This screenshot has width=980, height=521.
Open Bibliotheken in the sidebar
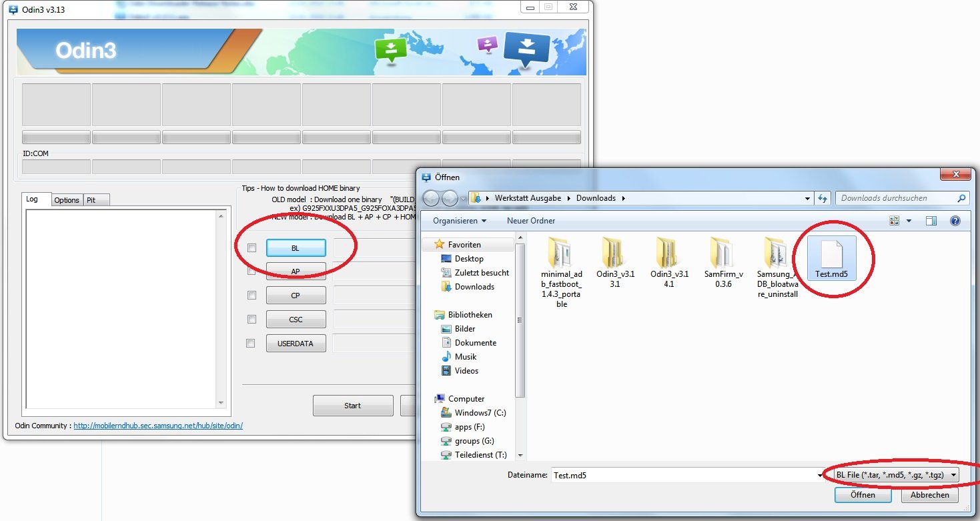[x=470, y=315]
